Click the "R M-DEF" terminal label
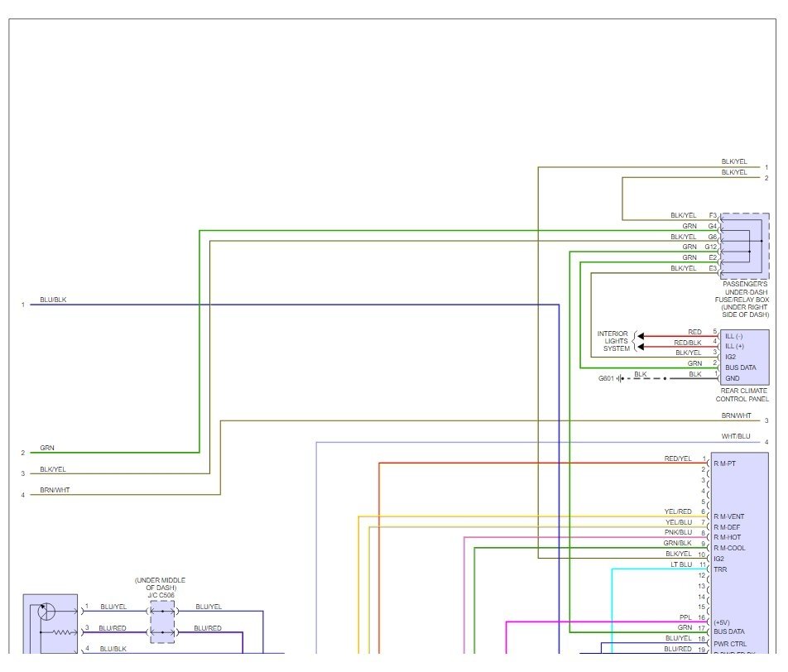 [727, 527]
